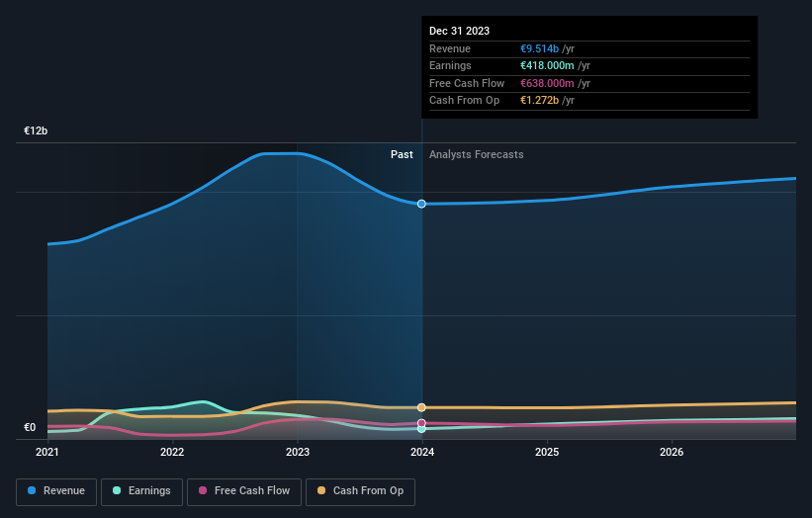
Task: Click the tooltip Earnings row label
Action: pos(450,65)
